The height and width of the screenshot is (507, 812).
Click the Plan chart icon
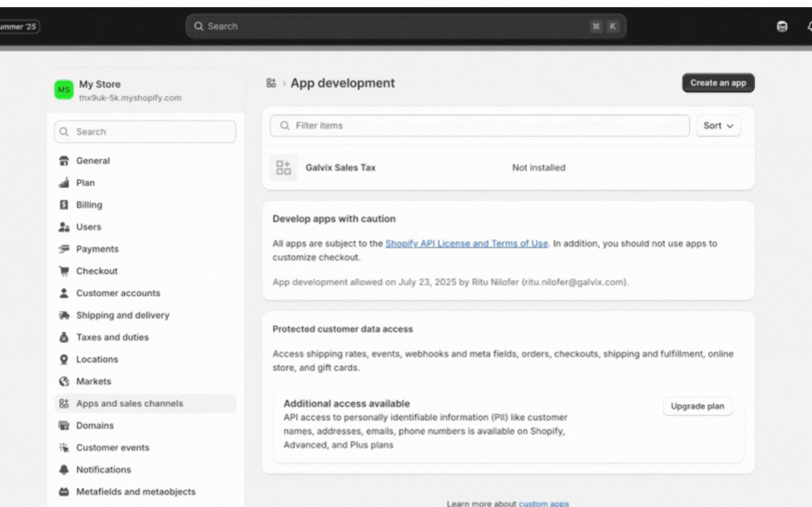tap(64, 182)
